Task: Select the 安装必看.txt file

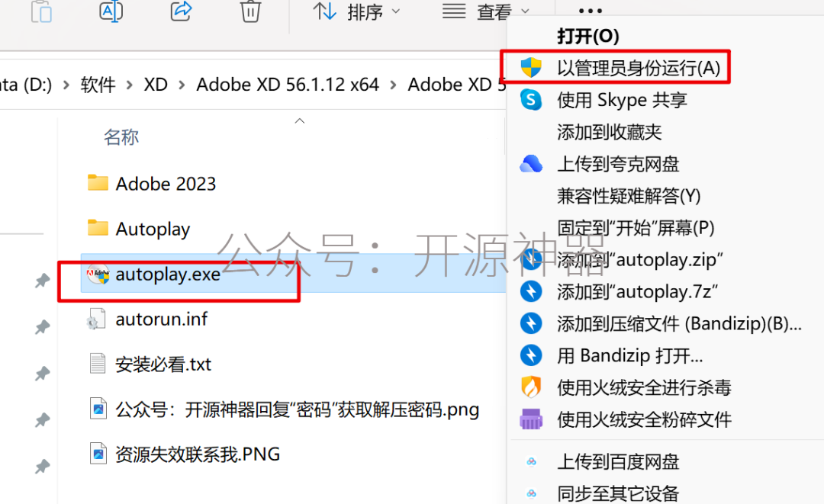Action: coord(163,364)
